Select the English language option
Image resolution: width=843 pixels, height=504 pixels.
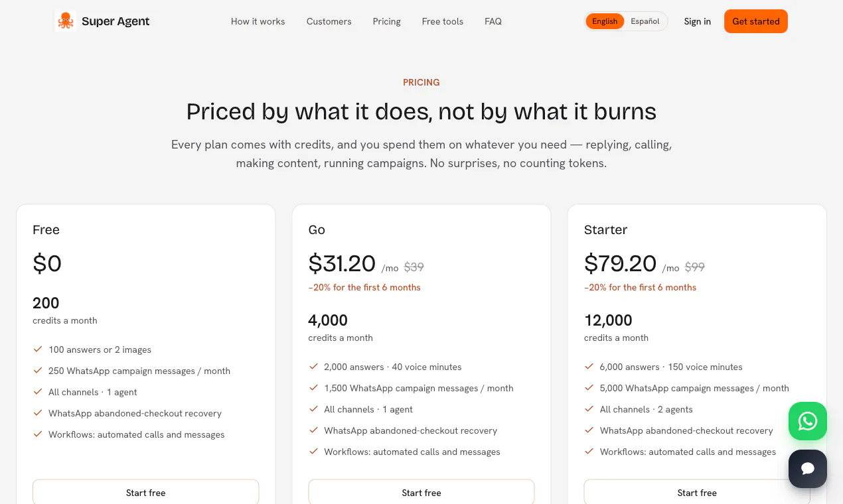click(x=605, y=21)
